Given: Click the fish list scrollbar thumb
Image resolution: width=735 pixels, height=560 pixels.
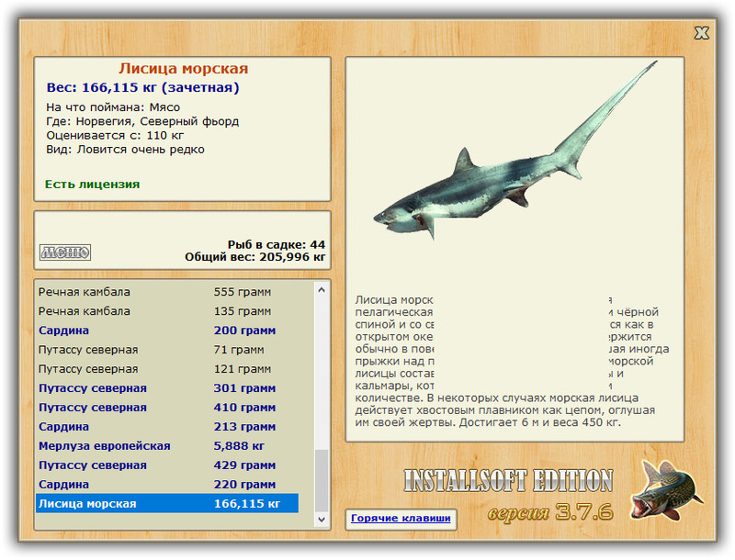Looking at the screenshot, I should click(x=322, y=480).
